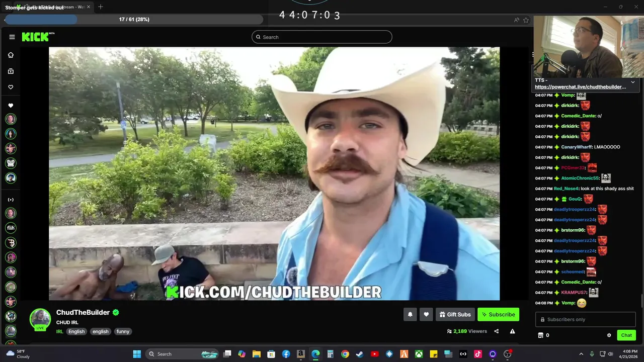This screenshot has width=644, height=362.
Task: Click the IRL category link
Action: pos(60,331)
